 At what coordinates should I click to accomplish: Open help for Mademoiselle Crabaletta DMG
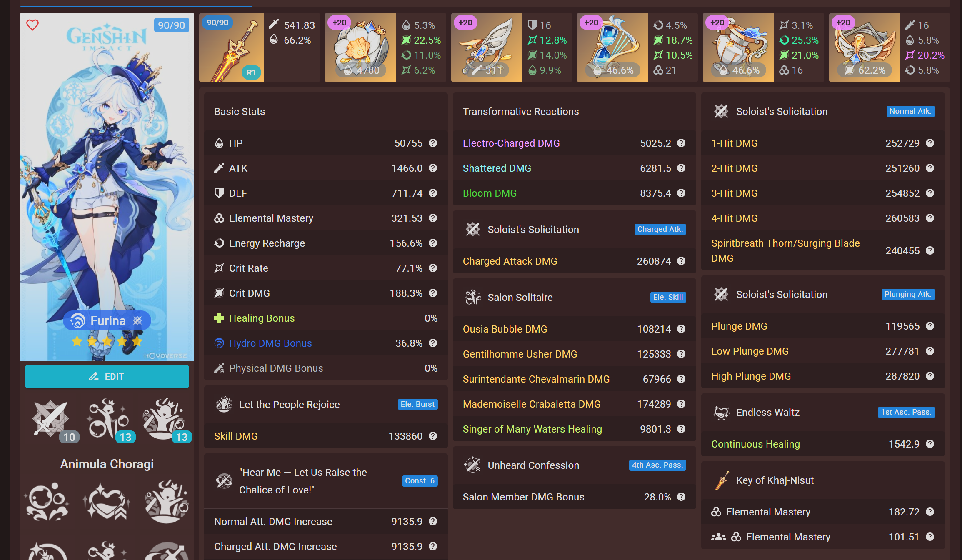[681, 404]
